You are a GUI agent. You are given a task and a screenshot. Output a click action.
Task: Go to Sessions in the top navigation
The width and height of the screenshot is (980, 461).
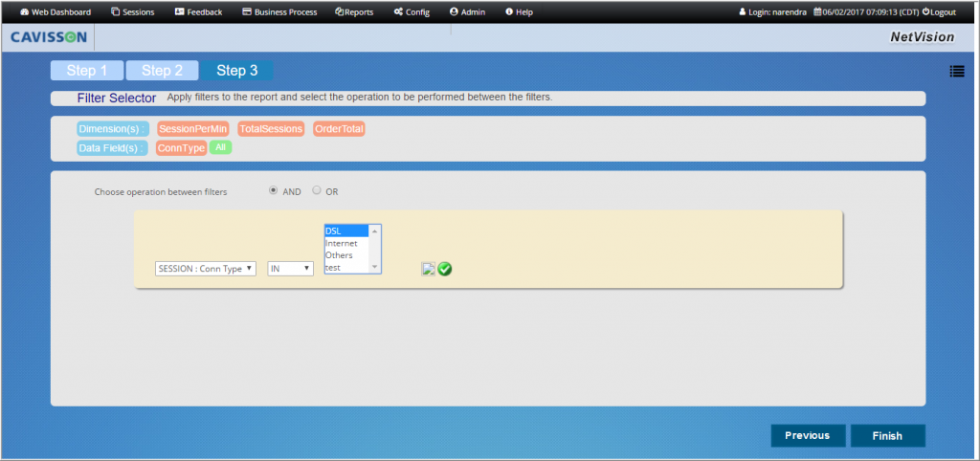tap(132, 12)
